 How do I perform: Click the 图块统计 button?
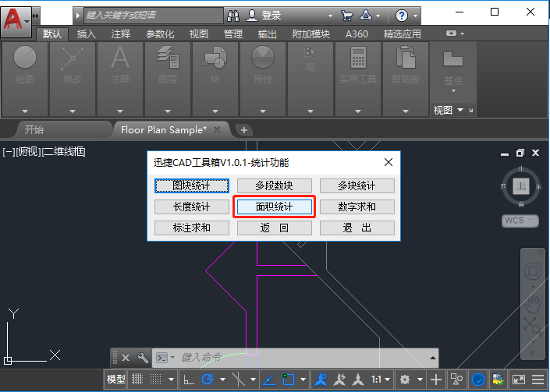(191, 185)
